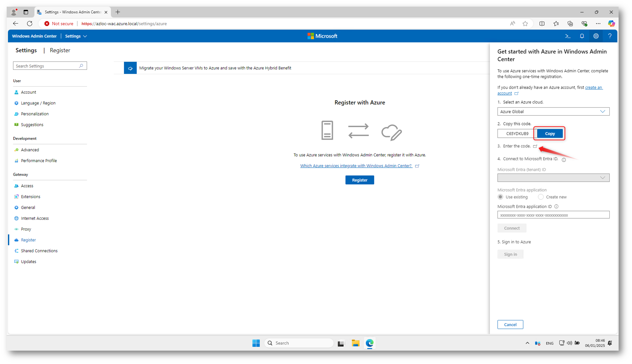Viewport: 632px width, 364px height.
Task: Click the search magnifier in Search Settings
Action: tap(81, 66)
